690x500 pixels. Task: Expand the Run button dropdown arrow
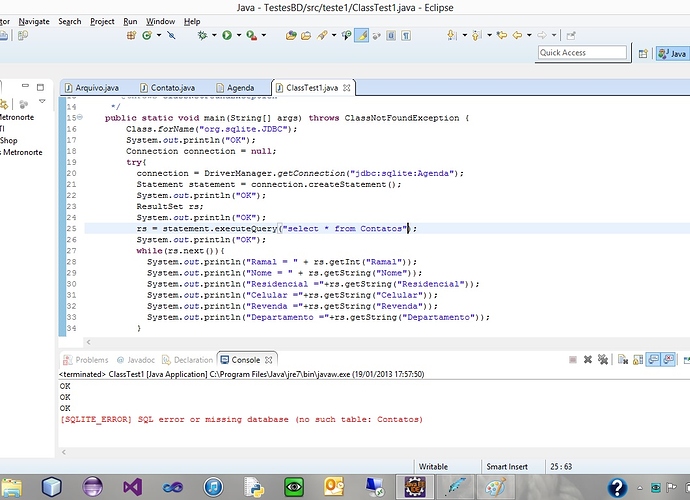(238, 35)
